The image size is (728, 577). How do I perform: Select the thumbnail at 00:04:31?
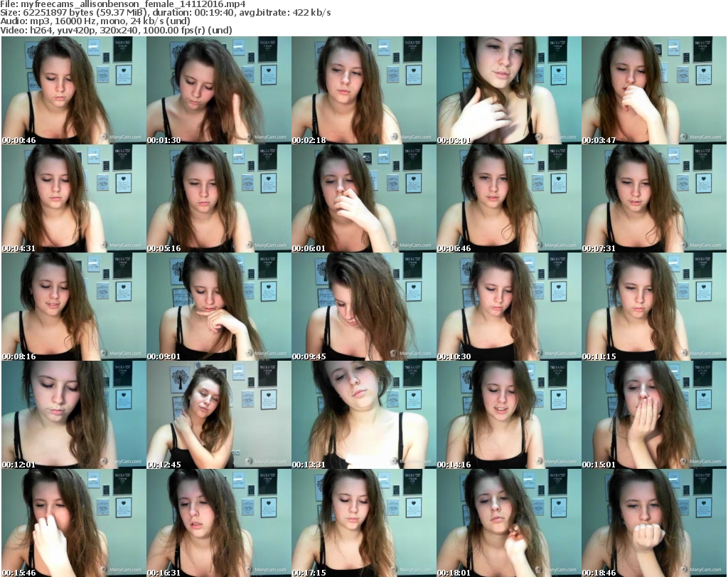(73, 198)
